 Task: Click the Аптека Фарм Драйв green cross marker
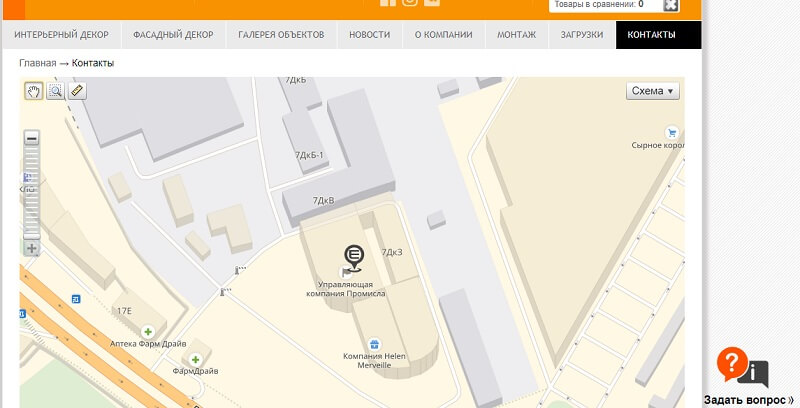(148, 332)
